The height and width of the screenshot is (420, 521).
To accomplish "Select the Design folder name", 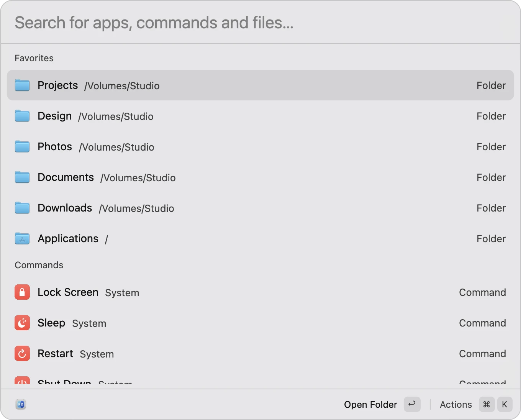I will click(x=55, y=116).
